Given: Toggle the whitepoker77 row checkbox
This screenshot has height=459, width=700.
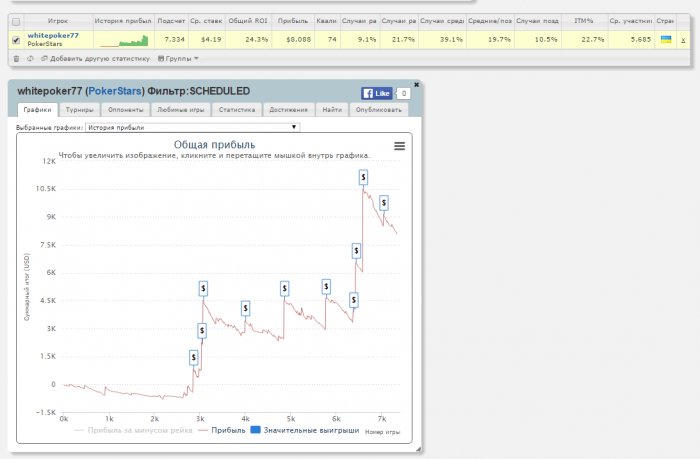Looking at the screenshot, I should click(15, 40).
